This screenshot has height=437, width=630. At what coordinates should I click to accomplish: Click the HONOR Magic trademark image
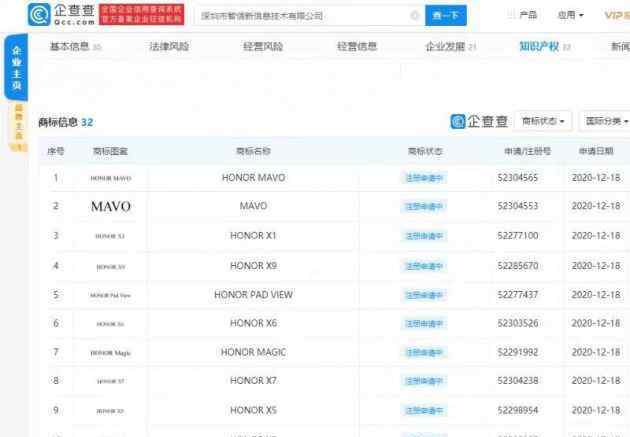(x=111, y=353)
